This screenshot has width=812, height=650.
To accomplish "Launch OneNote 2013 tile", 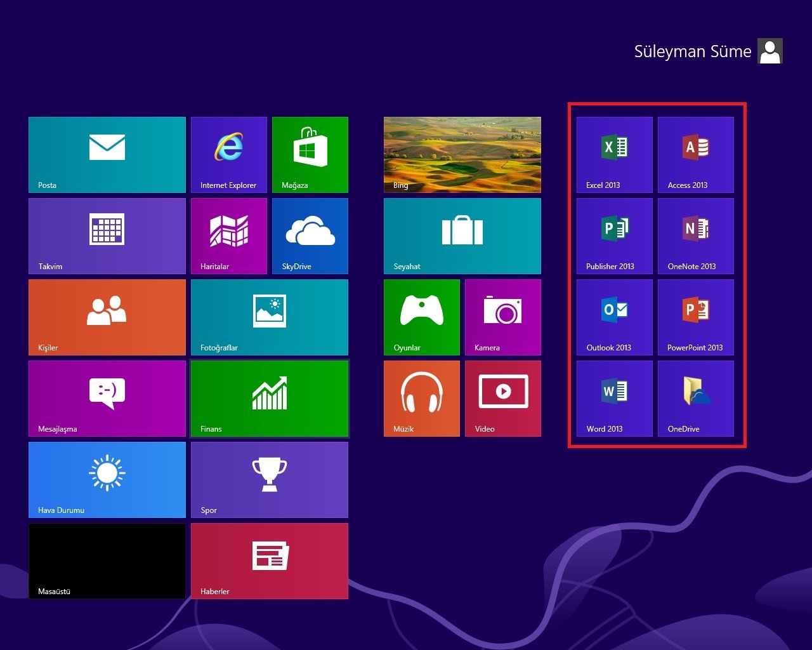I will [695, 235].
